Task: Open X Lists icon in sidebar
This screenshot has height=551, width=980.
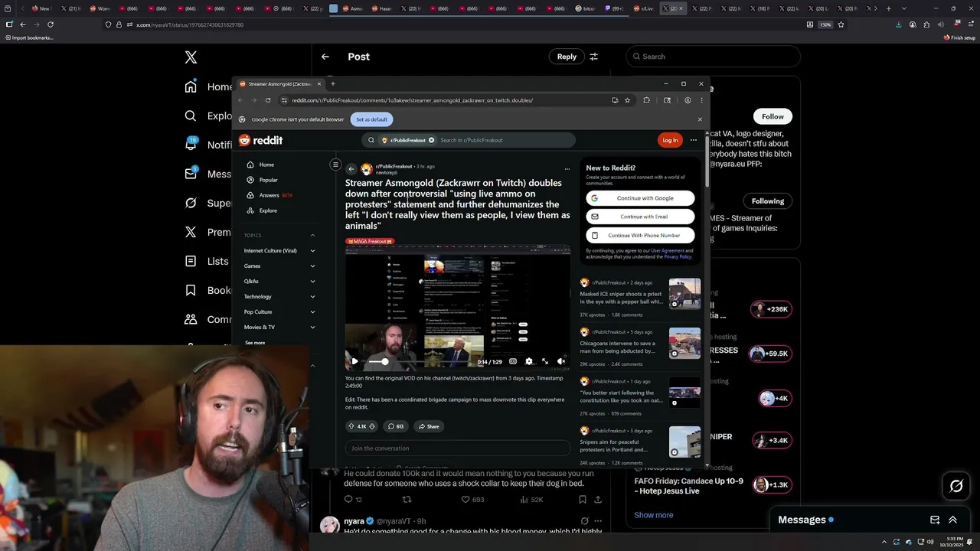Action: [191, 261]
